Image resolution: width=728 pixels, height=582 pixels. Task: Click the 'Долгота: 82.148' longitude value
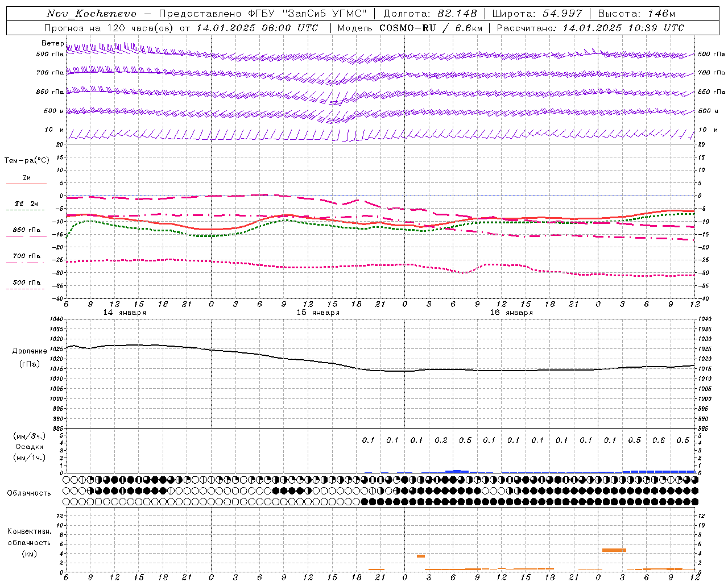click(429, 14)
